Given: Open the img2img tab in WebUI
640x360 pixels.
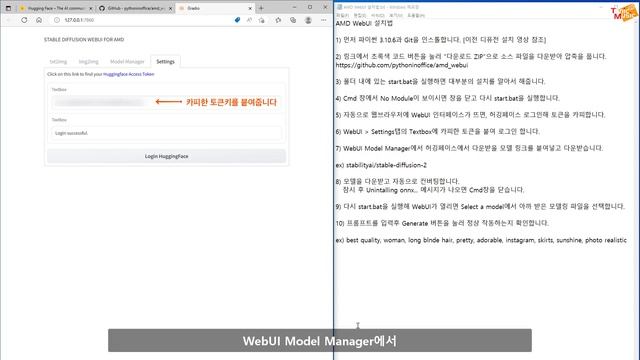Looking at the screenshot, I should click(x=89, y=62).
